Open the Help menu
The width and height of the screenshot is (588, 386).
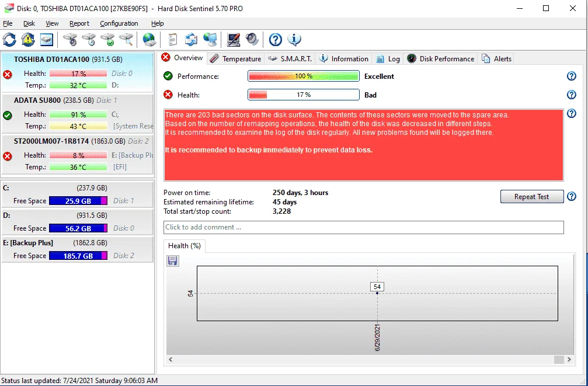tap(158, 23)
